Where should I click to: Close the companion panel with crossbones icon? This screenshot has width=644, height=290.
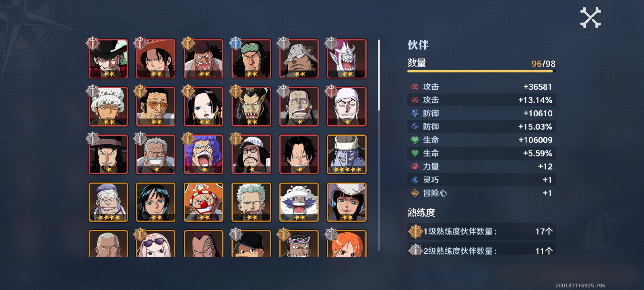tap(590, 17)
